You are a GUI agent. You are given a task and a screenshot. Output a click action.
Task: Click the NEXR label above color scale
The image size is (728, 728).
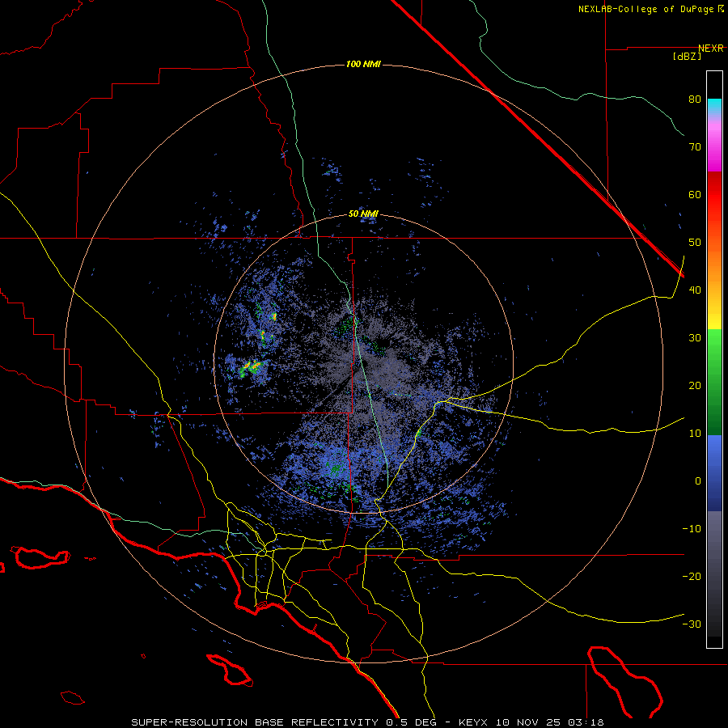[x=710, y=49]
